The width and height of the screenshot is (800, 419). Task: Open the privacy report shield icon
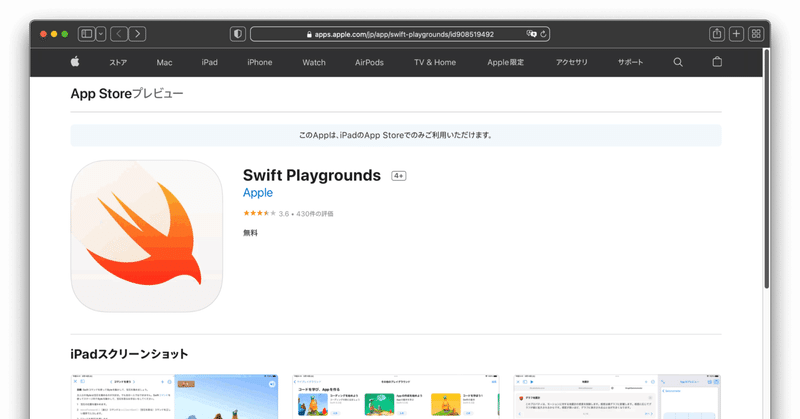click(238, 34)
